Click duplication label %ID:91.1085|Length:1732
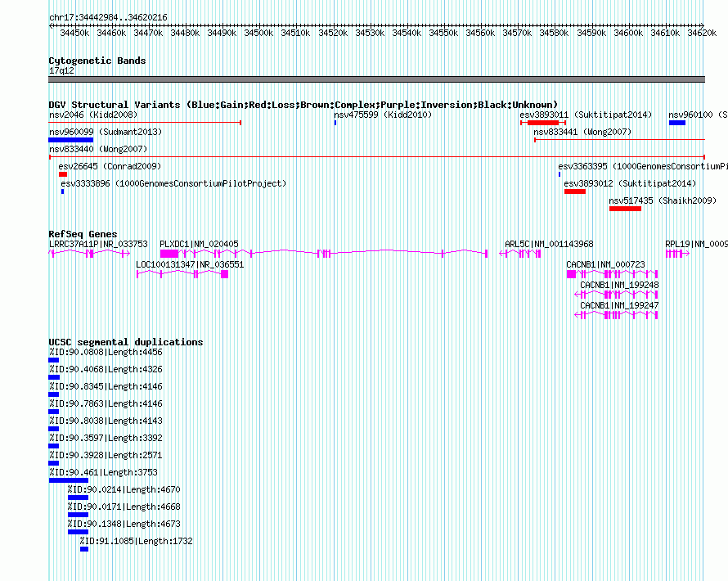Viewport: 728px width, 581px height. tap(136, 541)
